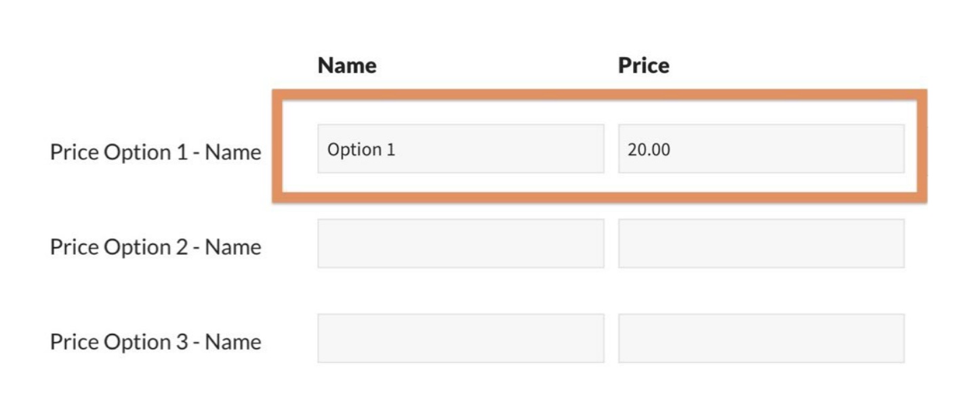Focus the empty Price Option 2 name field
This screenshot has height=413, width=980.
[460, 244]
